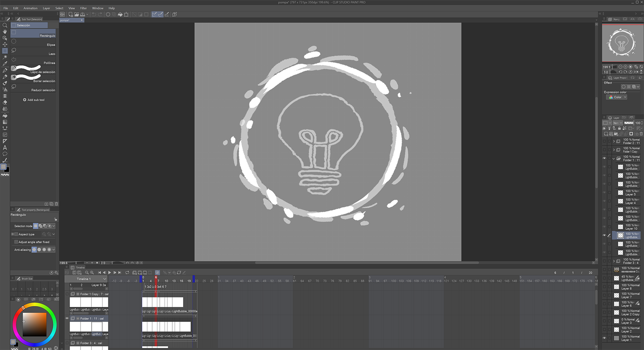
Task: Enable Adjust angle after fixed checkbox
Action: click(x=16, y=242)
